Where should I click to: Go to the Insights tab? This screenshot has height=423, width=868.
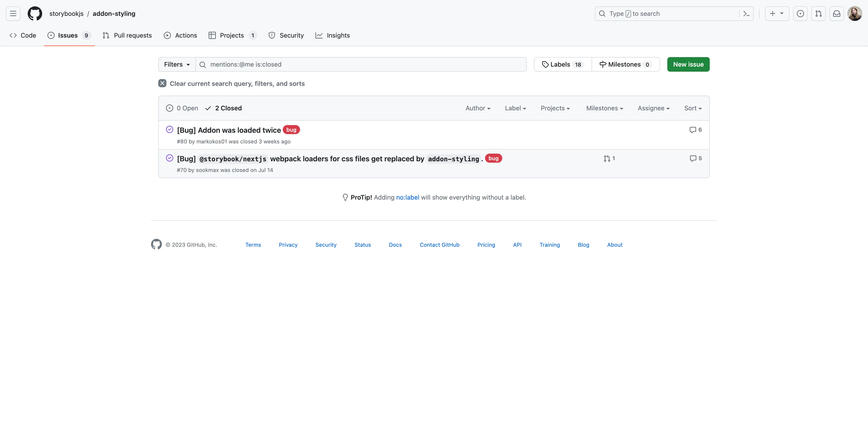point(333,35)
